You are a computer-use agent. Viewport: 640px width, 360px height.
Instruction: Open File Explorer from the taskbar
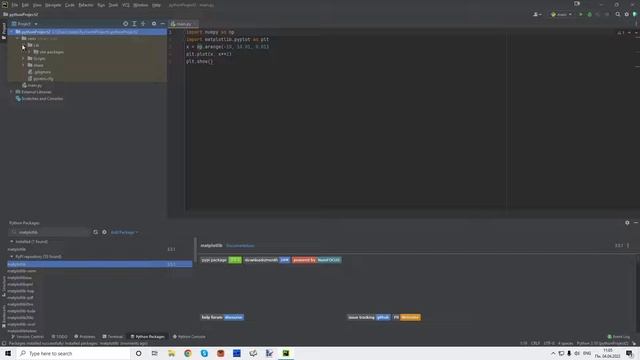(171, 353)
